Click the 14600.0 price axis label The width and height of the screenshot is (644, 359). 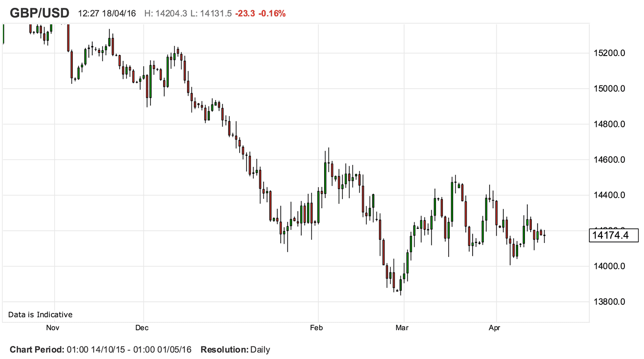coord(609,160)
